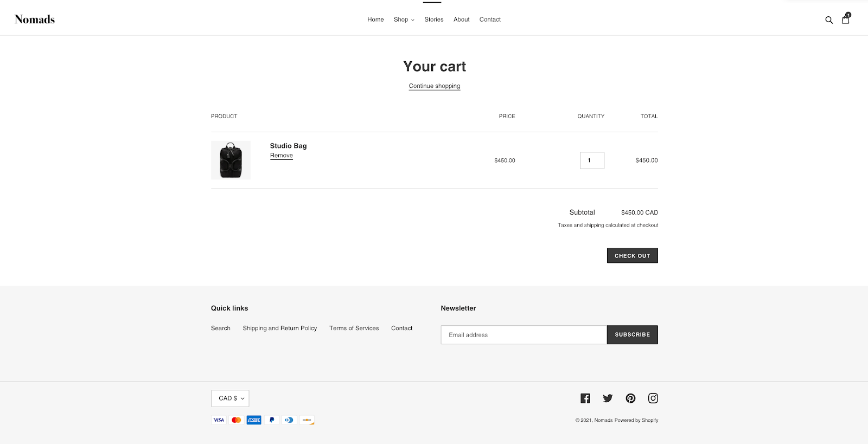The height and width of the screenshot is (444, 868).
Task: Open the Stories menu item
Action: [x=434, y=20]
